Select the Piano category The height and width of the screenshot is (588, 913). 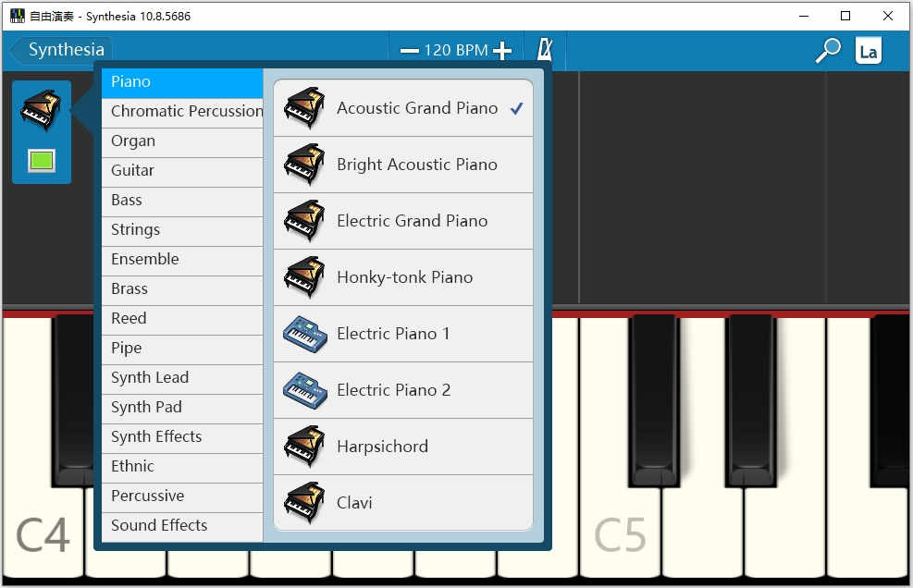point(182,82)
